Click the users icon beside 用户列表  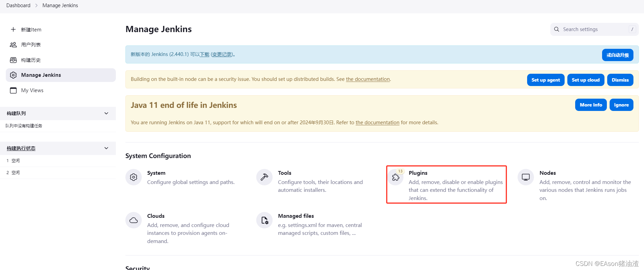click(x=13, y=45)
